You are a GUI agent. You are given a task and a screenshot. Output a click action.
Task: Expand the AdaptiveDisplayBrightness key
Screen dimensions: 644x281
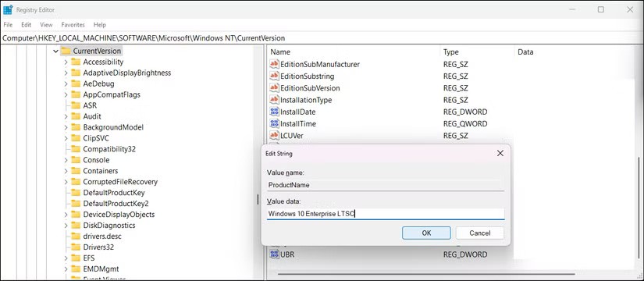66,73
